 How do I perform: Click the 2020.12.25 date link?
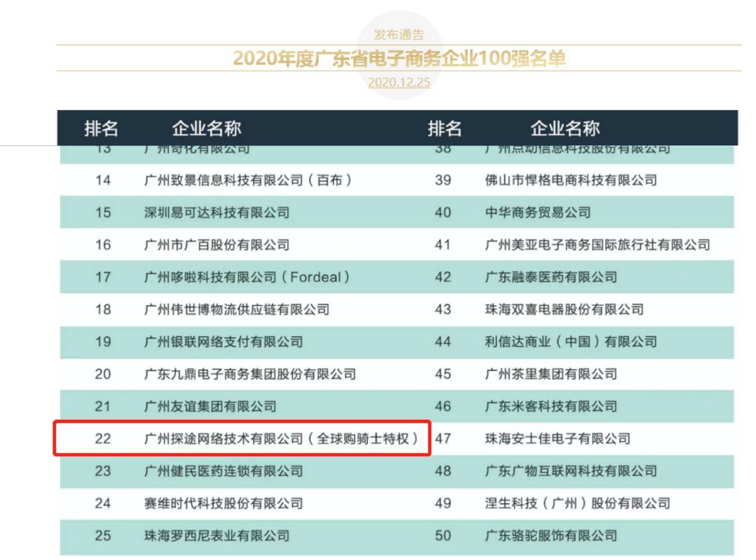pyautogui.click(x=399, y=82)
